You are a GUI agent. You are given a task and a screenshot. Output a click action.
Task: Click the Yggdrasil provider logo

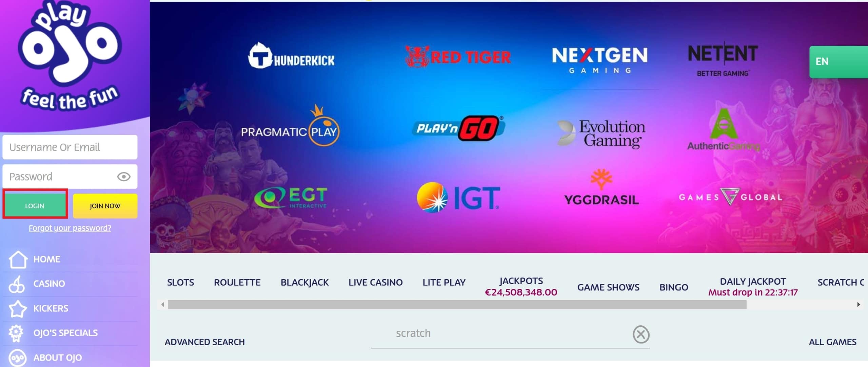pos(601,197)
